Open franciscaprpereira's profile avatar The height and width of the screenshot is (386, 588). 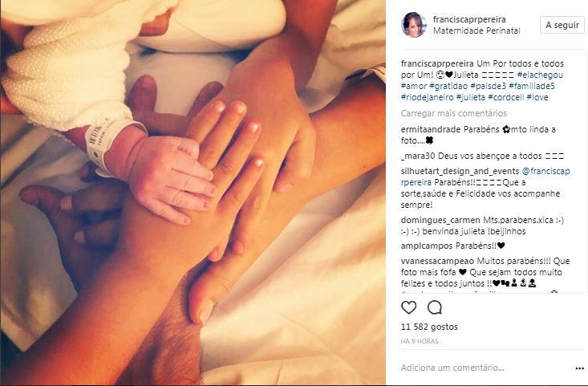pyautogui.click(x=414, y=25)
